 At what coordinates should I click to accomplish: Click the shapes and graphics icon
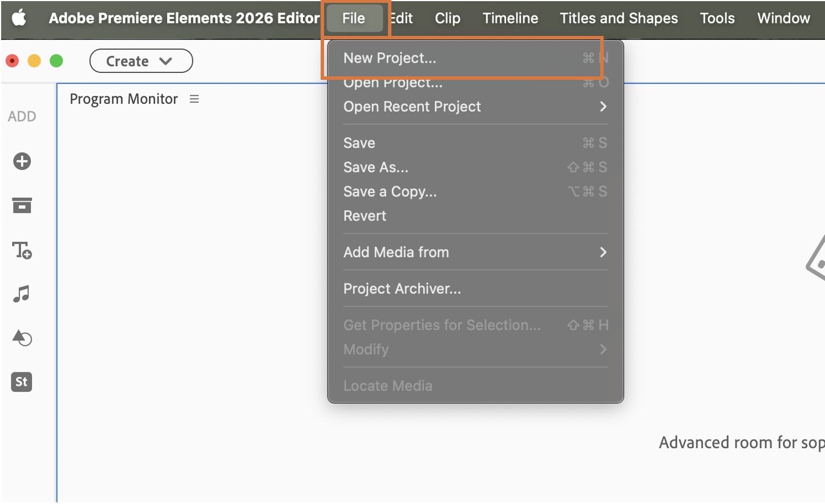pyautogui.click(x=22, y=338)
